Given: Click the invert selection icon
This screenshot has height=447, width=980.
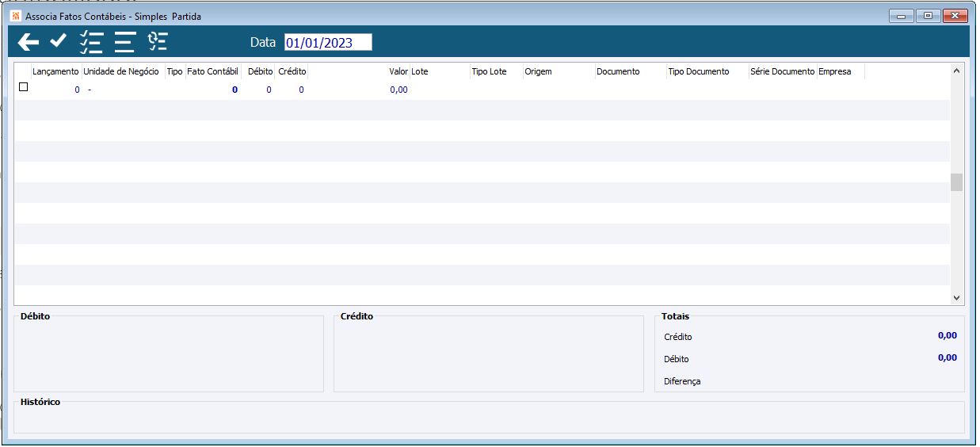Looking at the screenshot, I should click(158, 41).
